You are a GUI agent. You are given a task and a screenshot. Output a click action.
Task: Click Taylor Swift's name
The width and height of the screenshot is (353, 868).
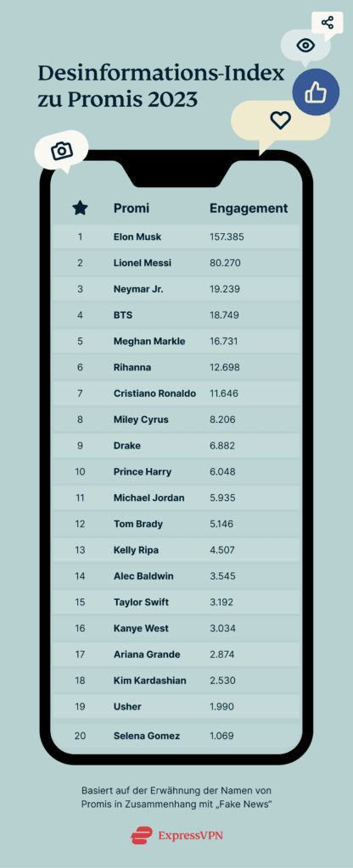coord(142,603)
